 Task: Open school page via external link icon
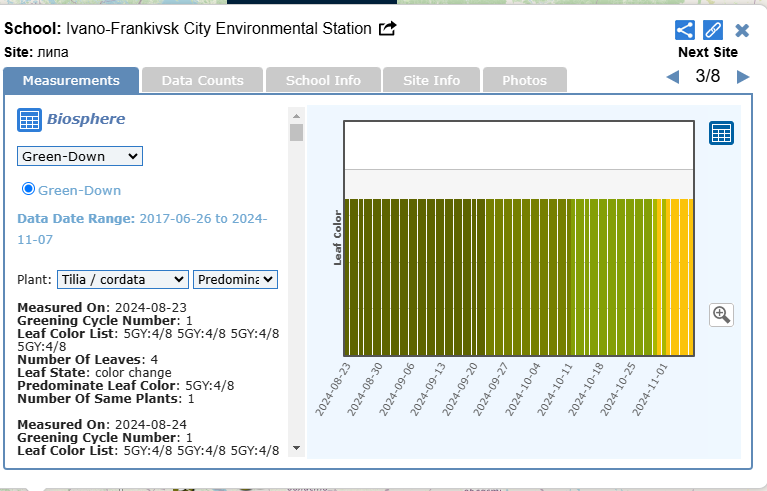pyautogui.click(x=387, y=29)
